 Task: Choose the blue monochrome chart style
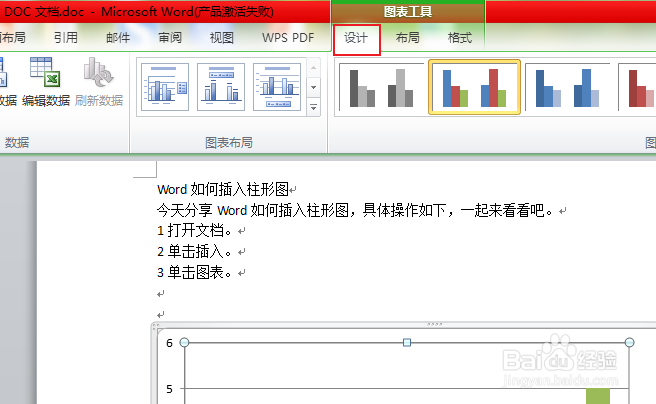pos(567,87)
